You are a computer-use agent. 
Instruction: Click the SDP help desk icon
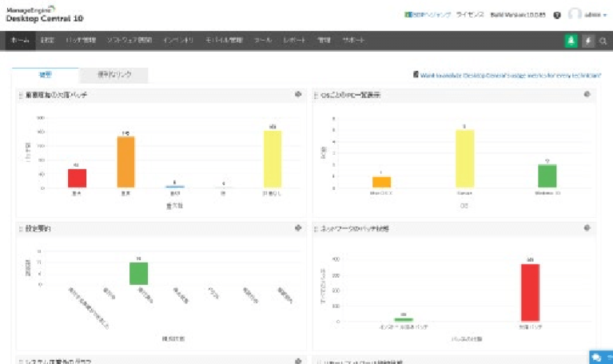click(408, 15)
